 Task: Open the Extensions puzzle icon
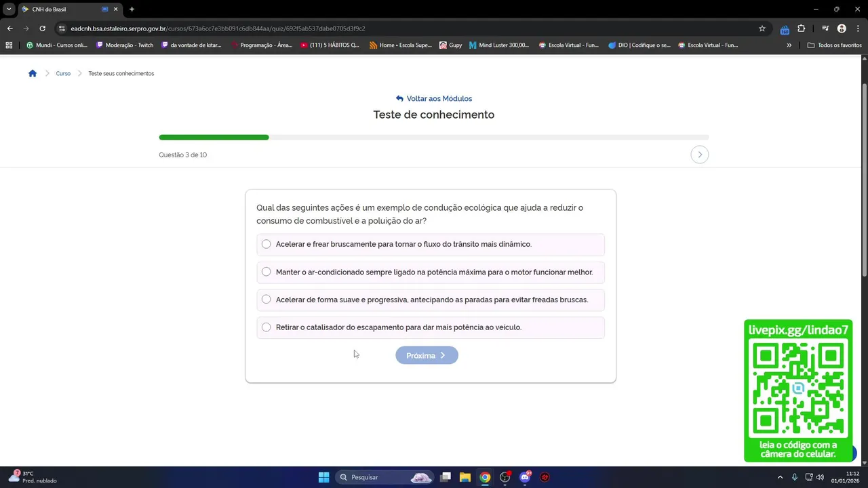802,28
